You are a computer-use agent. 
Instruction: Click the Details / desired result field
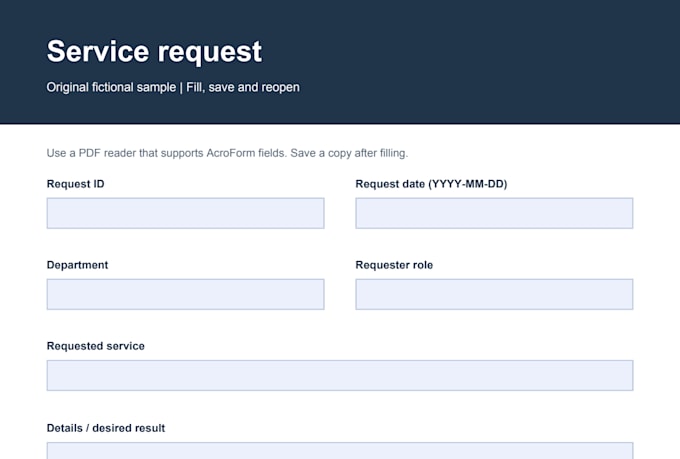340,450
